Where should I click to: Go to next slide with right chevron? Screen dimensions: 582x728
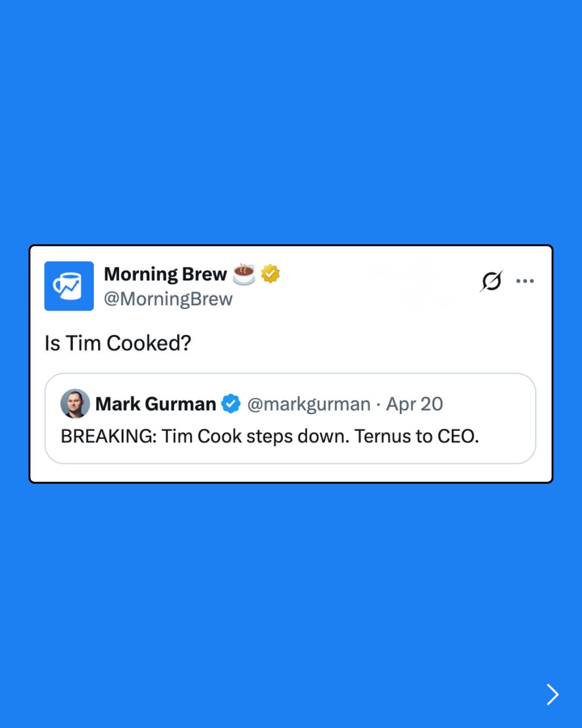click(x=552, y=694)
